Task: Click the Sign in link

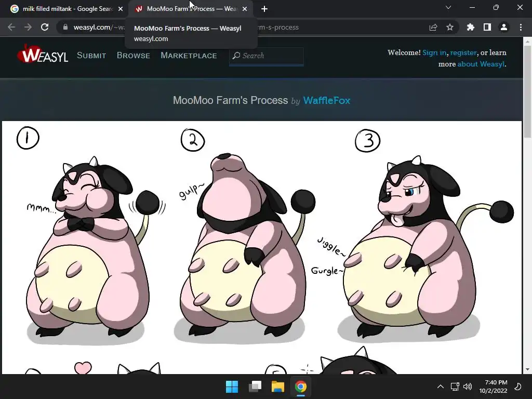Action: tap(434, 52)
